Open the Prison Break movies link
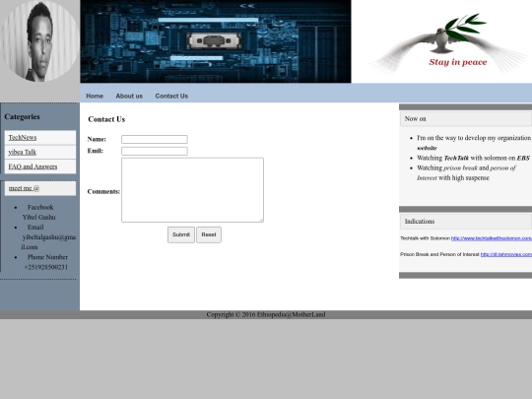 click(506, 254)
